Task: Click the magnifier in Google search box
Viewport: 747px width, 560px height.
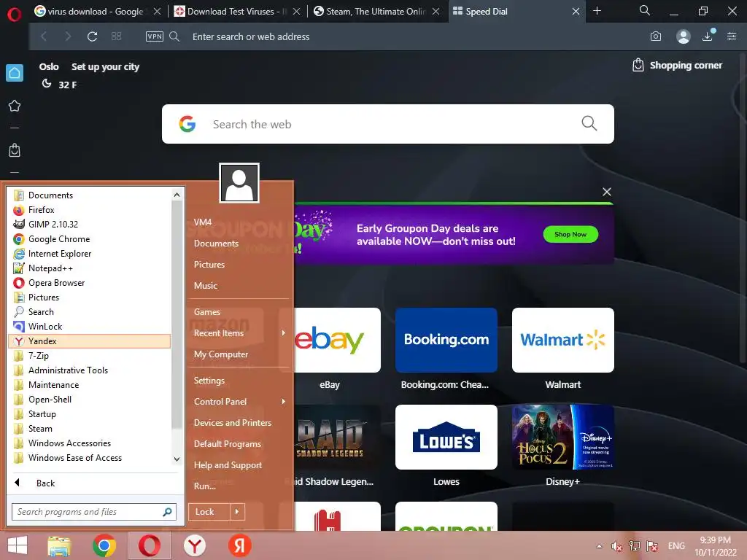Action: (589, 123)
